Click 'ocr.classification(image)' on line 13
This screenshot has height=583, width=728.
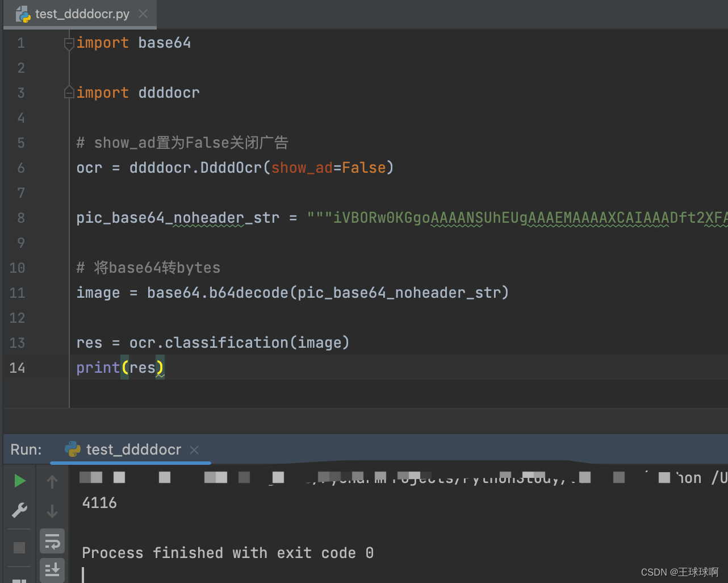[239, 343]
